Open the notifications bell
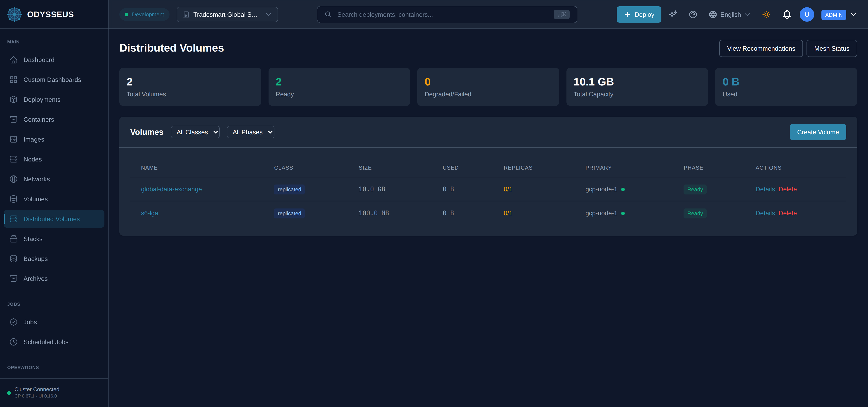Viewport: 868px width, 407px height. (787, 14)
